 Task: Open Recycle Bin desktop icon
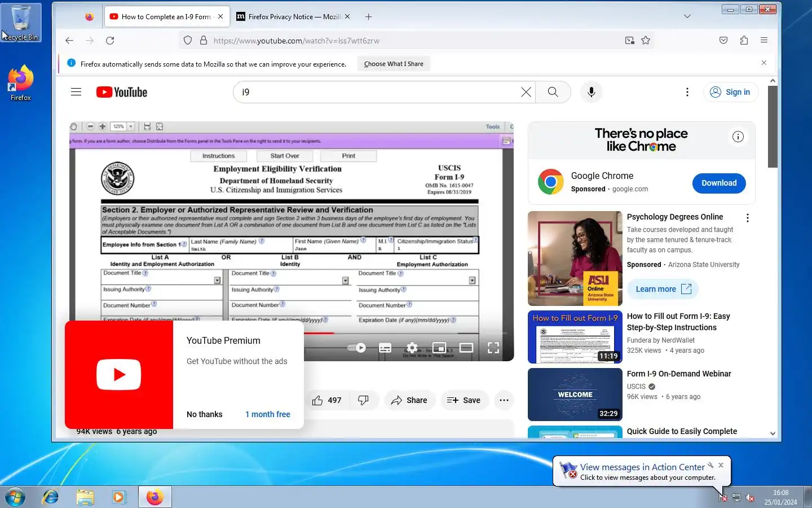(21, 23)
